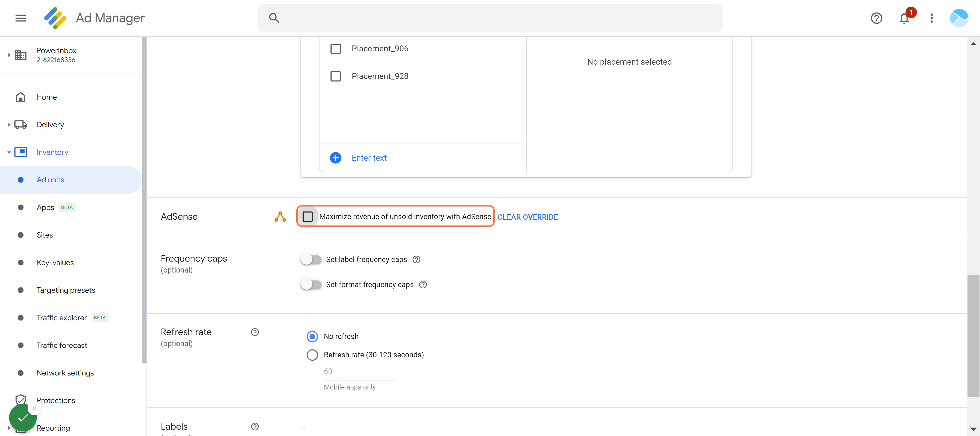Image resolution: width=980 pixels, height=436 pixels.
Task: Click the Enter text link
Action: (x=369, y=158)
